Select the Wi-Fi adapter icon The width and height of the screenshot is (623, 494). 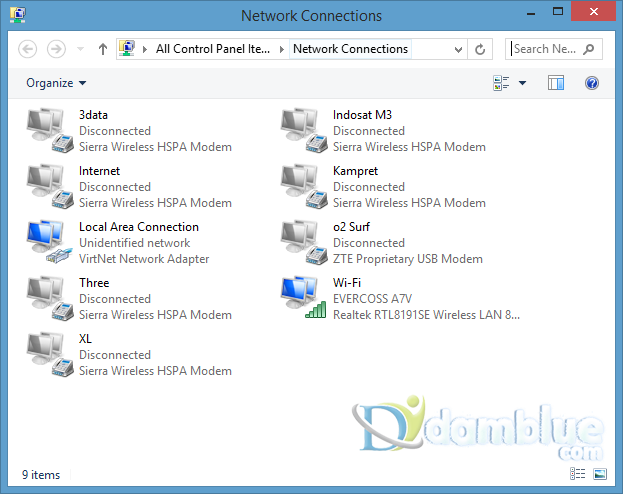(x=304, y=298)
